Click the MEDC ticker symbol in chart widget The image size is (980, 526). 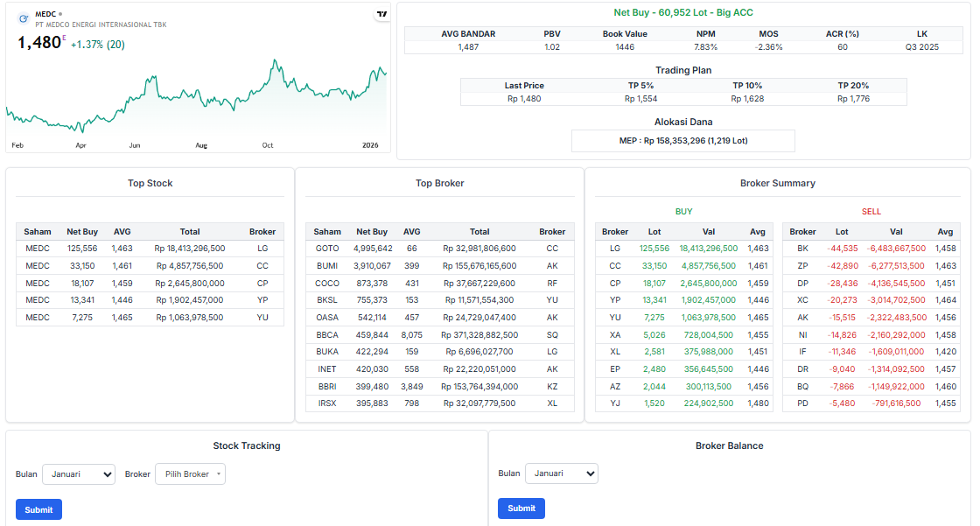[45, 14]
